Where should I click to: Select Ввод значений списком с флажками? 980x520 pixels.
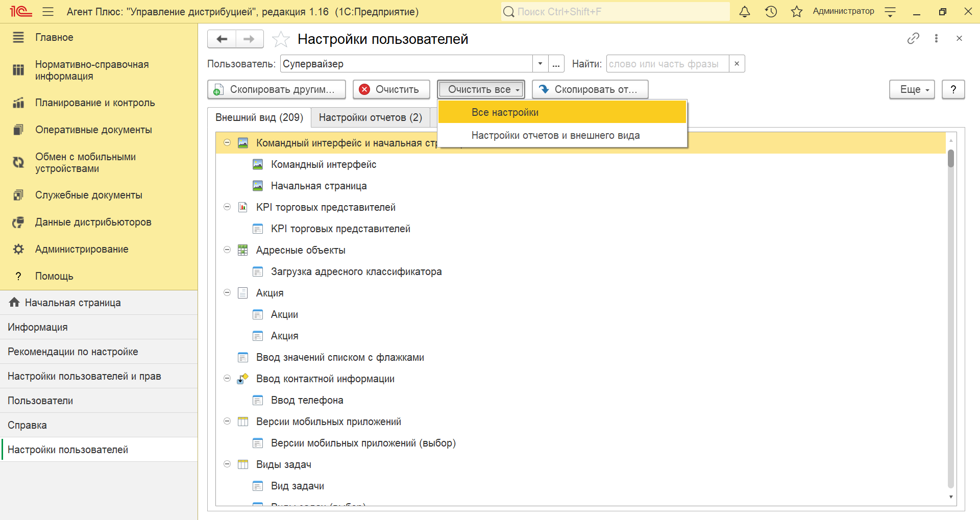(x=581, y=357)
